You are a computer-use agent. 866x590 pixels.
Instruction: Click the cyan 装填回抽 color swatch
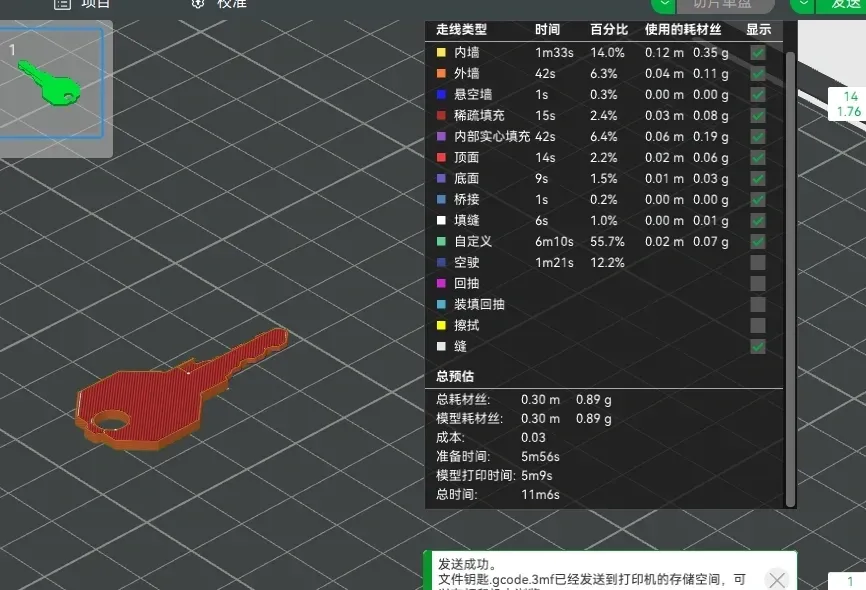441,304
